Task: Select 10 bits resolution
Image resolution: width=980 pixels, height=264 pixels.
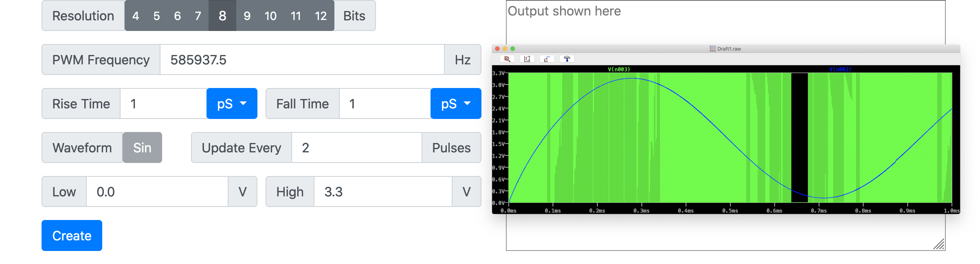Action: [x=270, y=16]
